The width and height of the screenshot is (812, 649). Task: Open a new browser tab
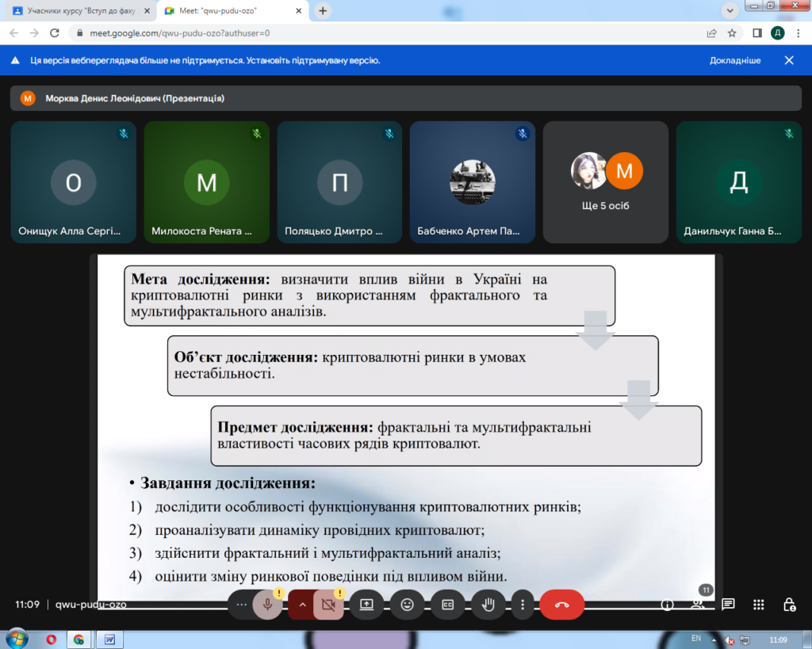point(323,11)
